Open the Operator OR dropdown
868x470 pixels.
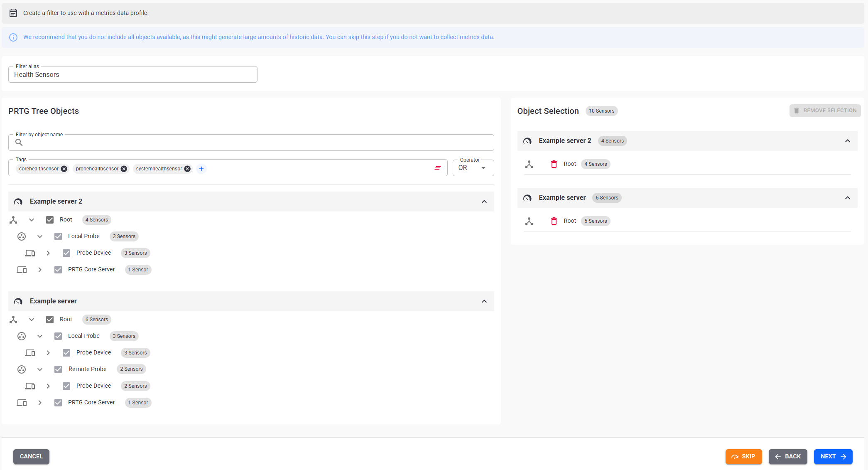tap(473, 168)
